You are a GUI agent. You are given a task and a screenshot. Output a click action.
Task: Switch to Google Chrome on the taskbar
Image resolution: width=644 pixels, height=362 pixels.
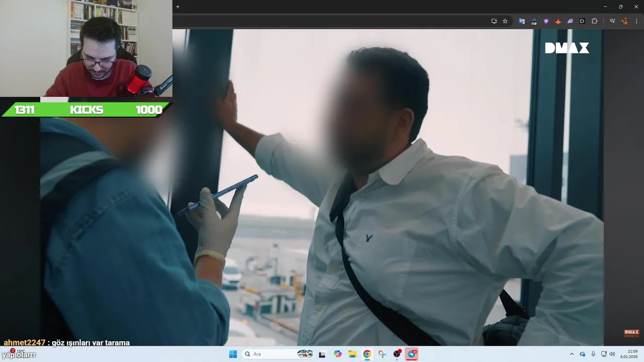pos(367,354)
